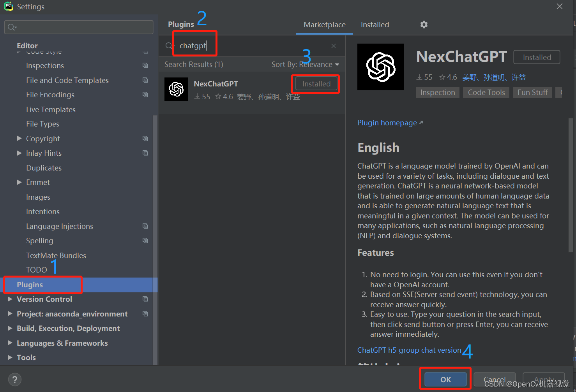Click the project-level icon beside Copyright
Image resolution: width=576 pixels, height=392 pixels.
tap(145, 139)
